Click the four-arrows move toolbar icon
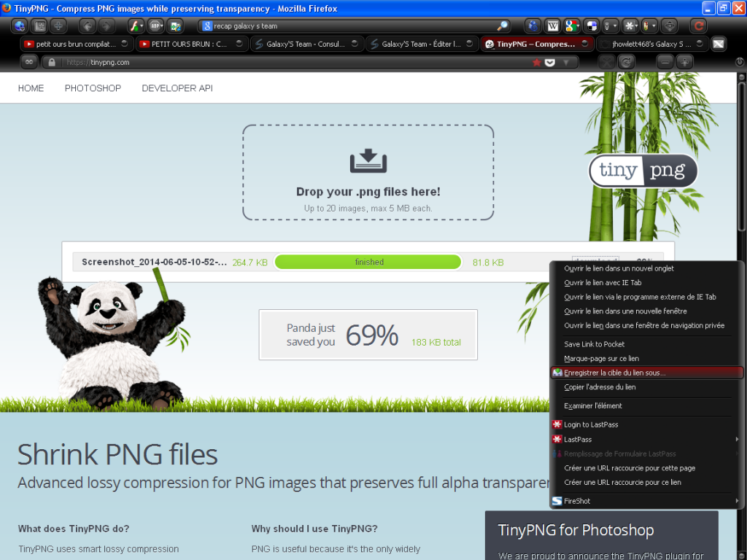Image resolution: width=747 pixels, height=560 pixels. pos(670,26)
